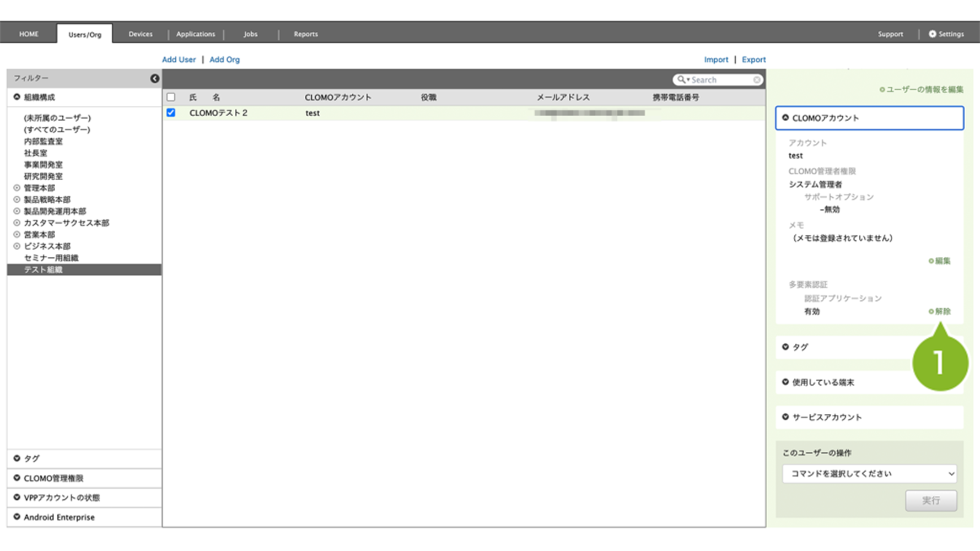Open the コマンドを選択してください dropdown
This screenshot has height=551, width=980.
(869, 473)
